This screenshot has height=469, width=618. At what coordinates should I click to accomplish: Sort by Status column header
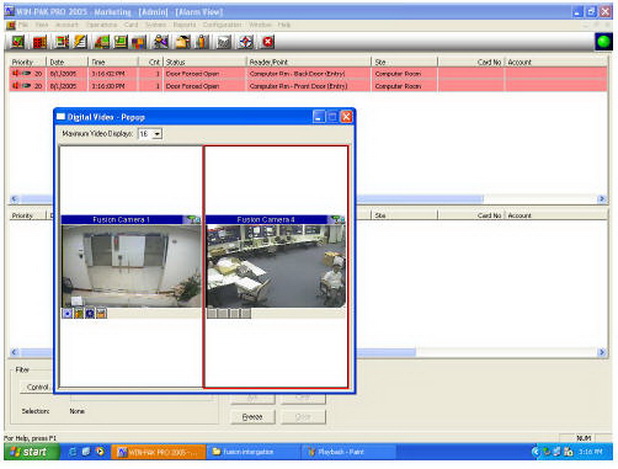coord(205,62)
